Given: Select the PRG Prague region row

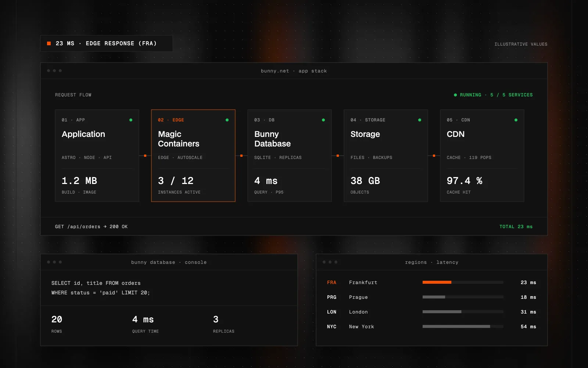Looking at the screenshot, I should coord(431,297).
